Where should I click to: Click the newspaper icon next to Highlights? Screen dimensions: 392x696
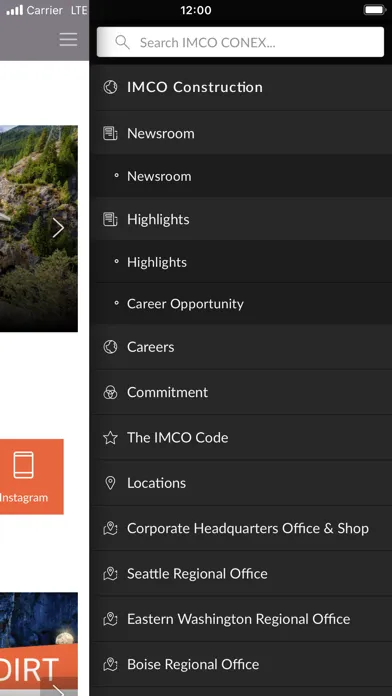(110, 219)
